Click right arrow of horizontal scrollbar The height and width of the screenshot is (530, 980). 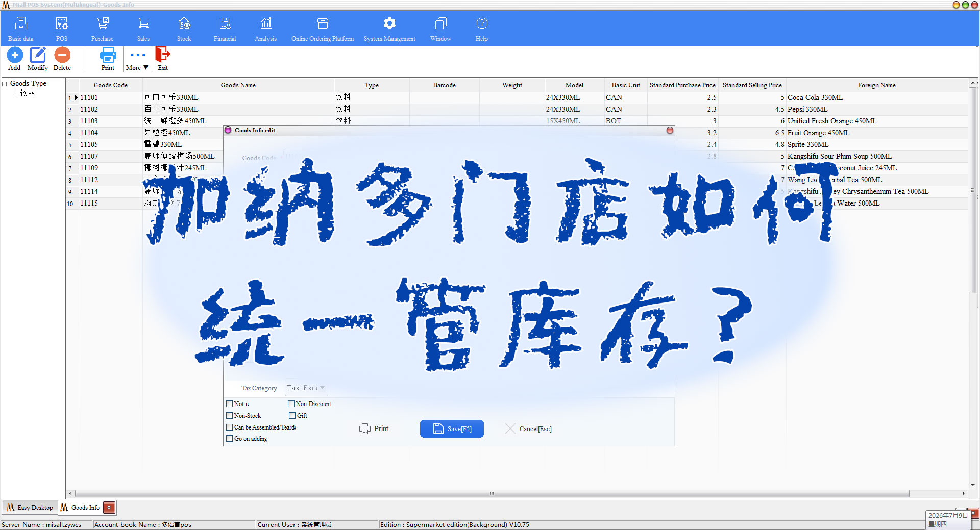click(x=964, y=493)
